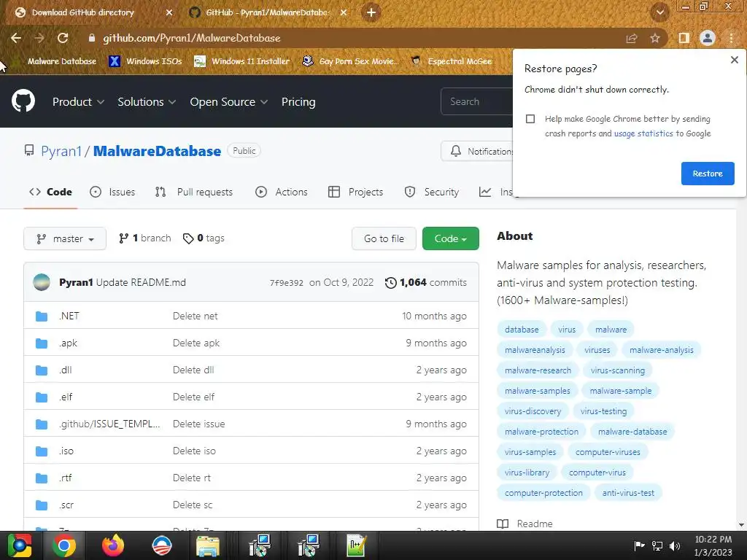The width and height of the screenshot is (747, 560).
Task: Click the network icon in system tray
Action: click(657, 545)
